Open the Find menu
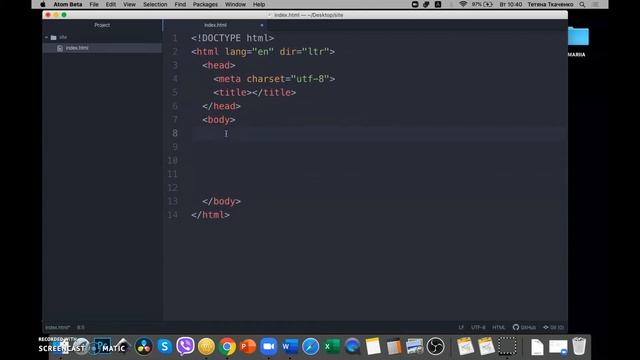640x360 pixels. 180,4
